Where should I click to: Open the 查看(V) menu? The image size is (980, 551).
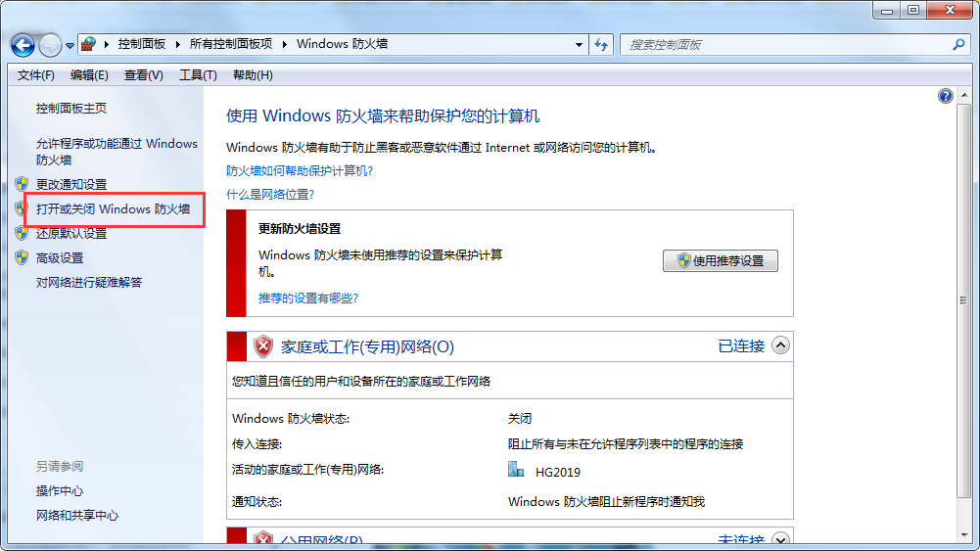pyautogui.click(x=144, y=75)
